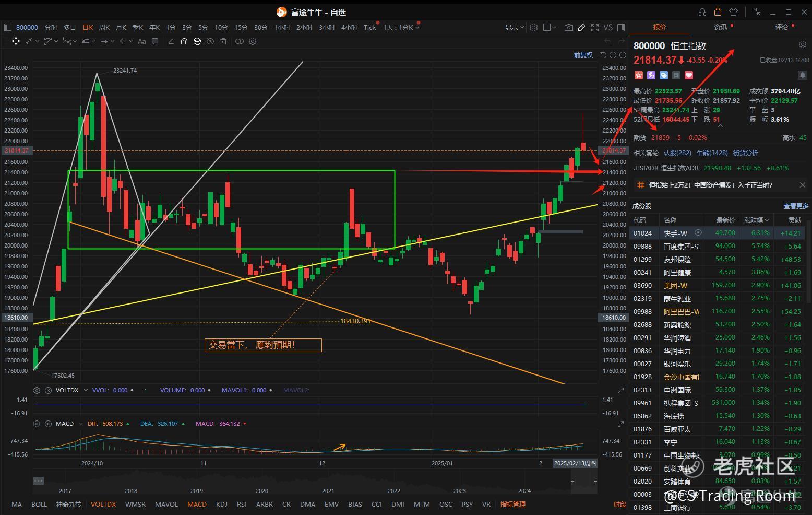Screen dimensions: 812x515
Task: Toggle sync drawings across periods icon
Action: point(197,41)
